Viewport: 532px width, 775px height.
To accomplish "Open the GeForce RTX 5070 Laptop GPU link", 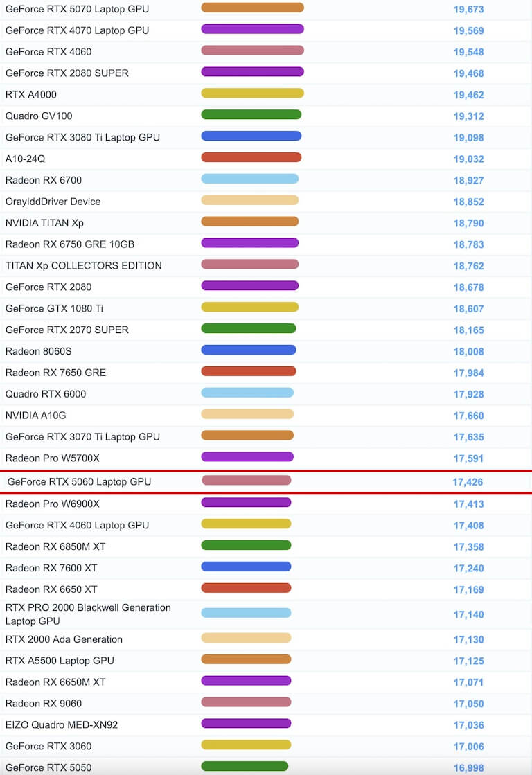I will pos(77,9).
